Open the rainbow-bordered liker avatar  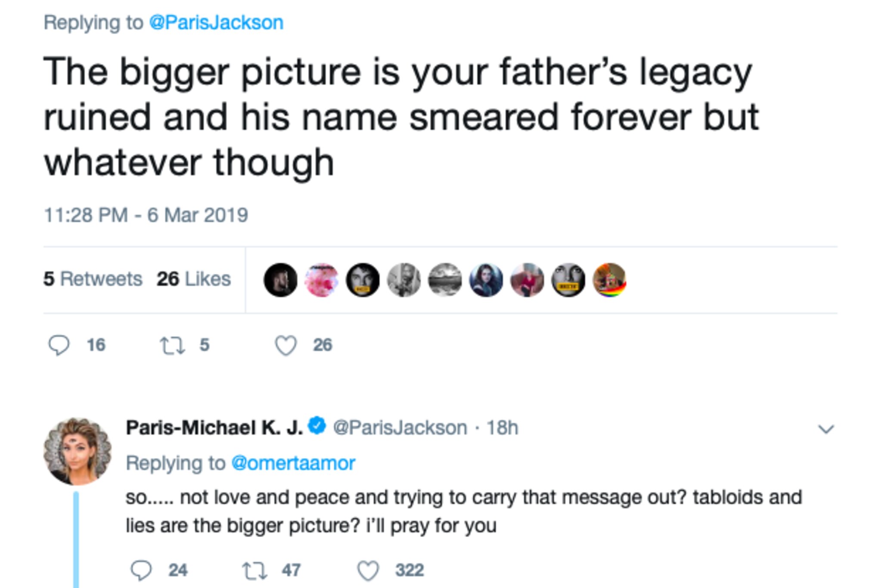pyautogui.click(x=609, y=280)
